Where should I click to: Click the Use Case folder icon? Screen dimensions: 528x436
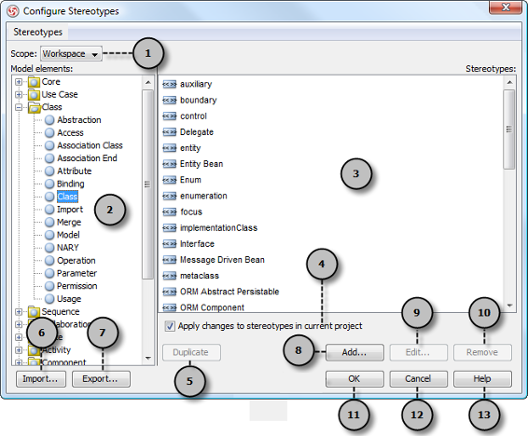34,95
